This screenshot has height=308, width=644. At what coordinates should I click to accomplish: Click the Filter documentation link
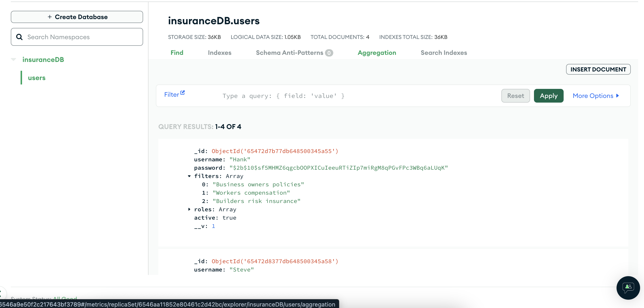coord(172,95)
